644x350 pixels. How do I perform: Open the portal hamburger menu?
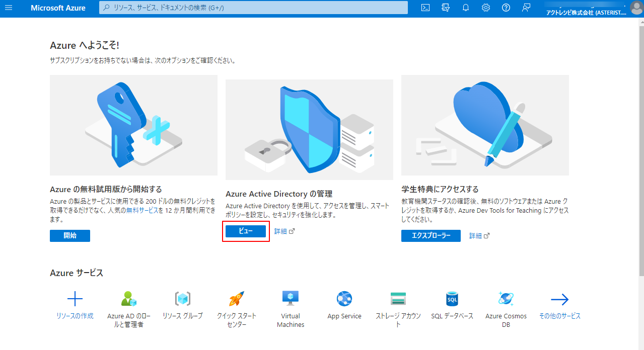(8, 8)
